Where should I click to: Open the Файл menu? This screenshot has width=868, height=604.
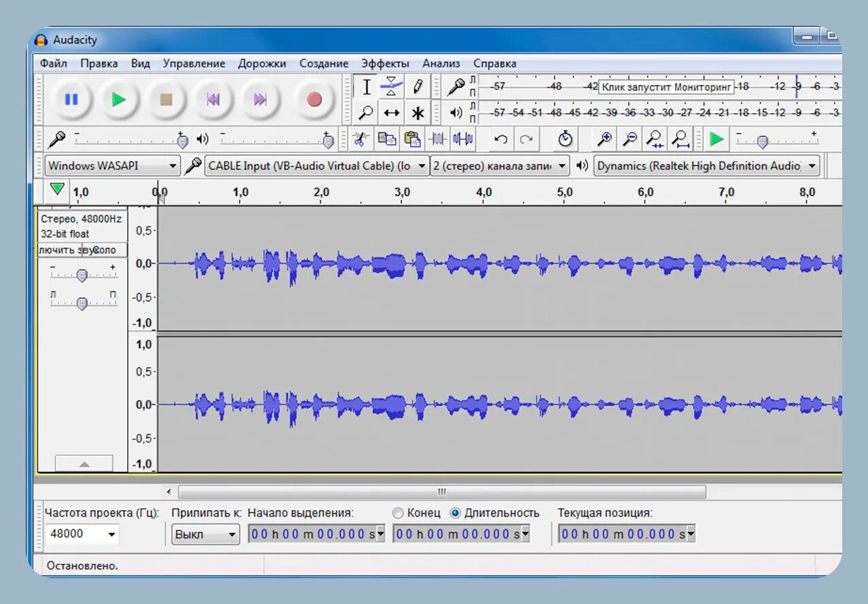click(53, 63)
